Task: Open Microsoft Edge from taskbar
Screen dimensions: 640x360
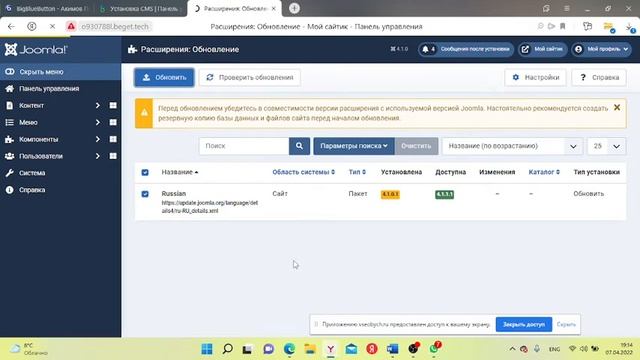Action: tap(289, 349)
